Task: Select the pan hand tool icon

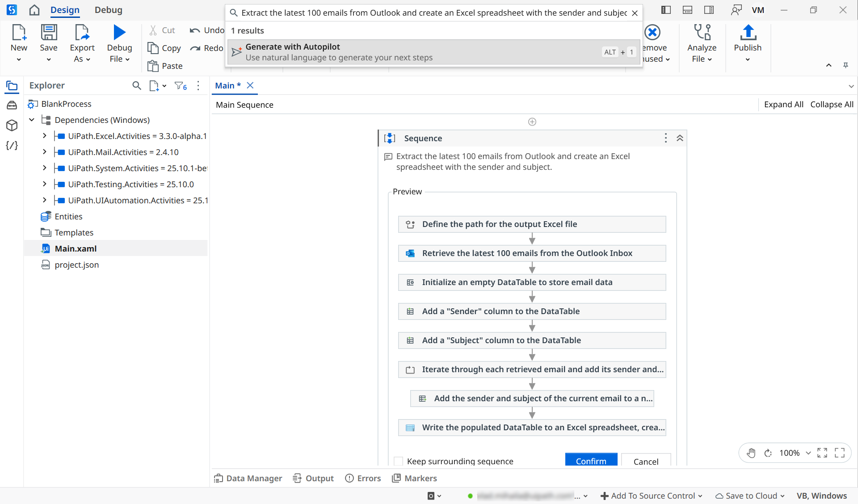Action: click(x=751, y=453)
